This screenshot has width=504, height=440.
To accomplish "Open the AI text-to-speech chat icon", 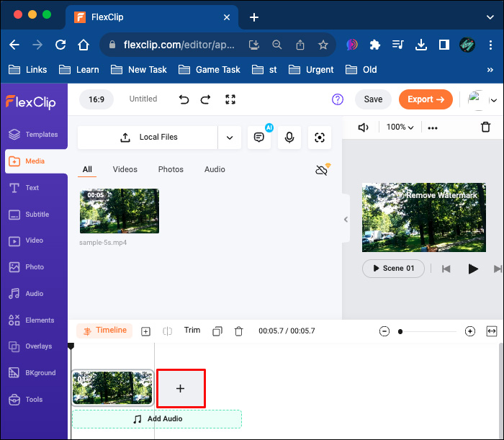I will coord(258,138).
